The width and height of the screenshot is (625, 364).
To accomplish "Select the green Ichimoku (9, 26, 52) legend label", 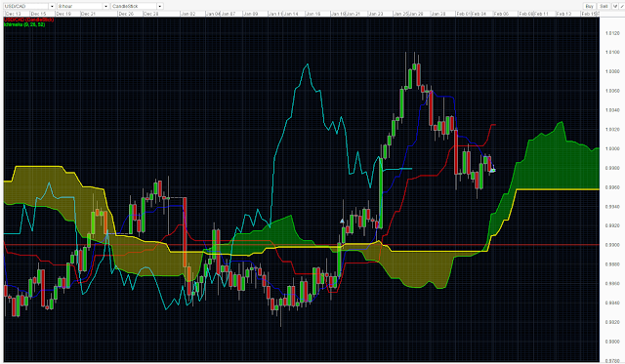I will coord(24,24).
